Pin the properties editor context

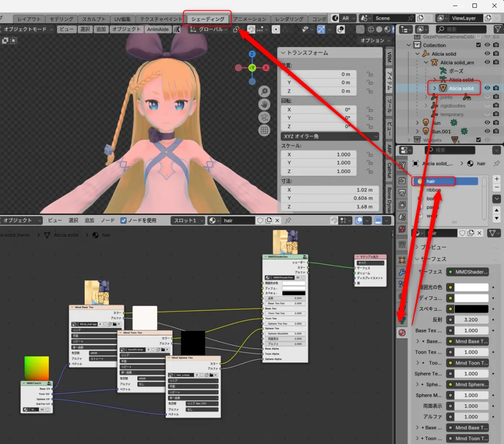tap(497, 163)
